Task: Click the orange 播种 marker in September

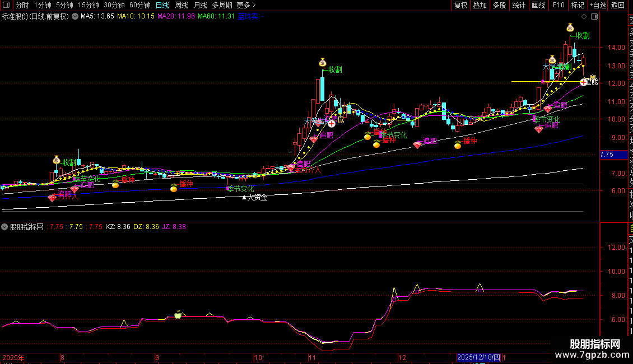Action: tap(174, 188)
